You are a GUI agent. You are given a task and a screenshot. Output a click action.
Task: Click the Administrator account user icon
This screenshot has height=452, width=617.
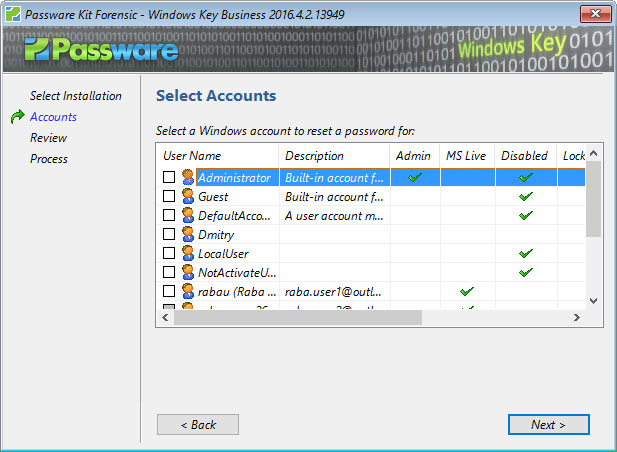[188, 177]
